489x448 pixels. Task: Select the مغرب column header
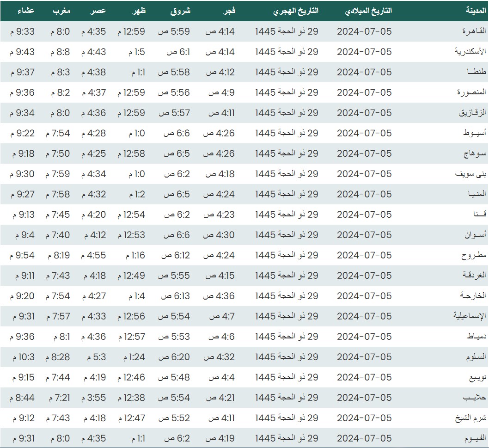(61, 11)
